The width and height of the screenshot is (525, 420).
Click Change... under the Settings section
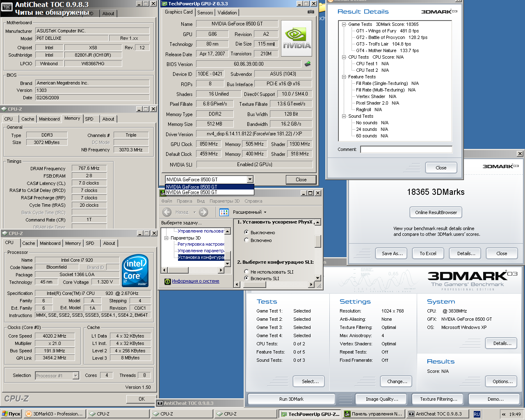[x=397, y=381]
